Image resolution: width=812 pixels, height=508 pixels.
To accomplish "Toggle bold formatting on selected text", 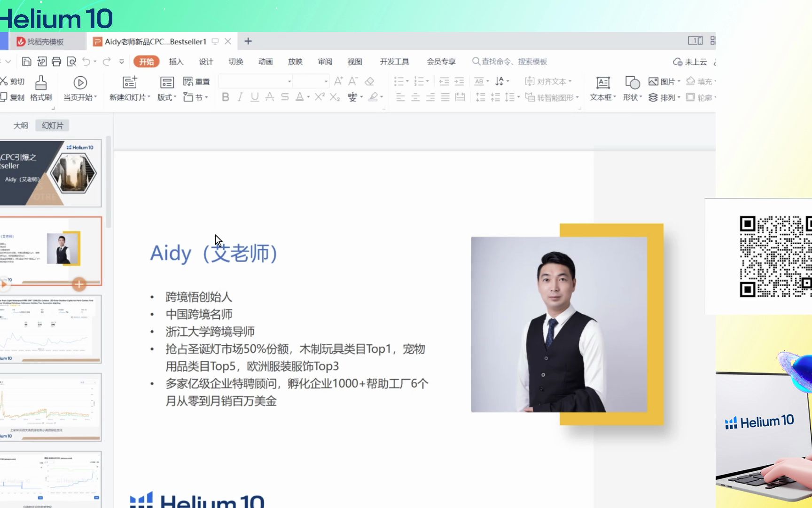I will (225, 97).
